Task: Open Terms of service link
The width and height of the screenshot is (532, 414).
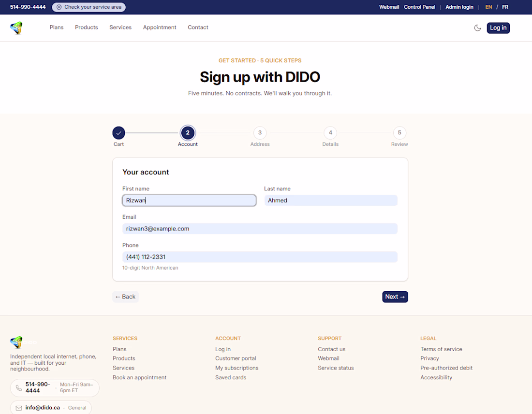Action: [x=441, y=349]
